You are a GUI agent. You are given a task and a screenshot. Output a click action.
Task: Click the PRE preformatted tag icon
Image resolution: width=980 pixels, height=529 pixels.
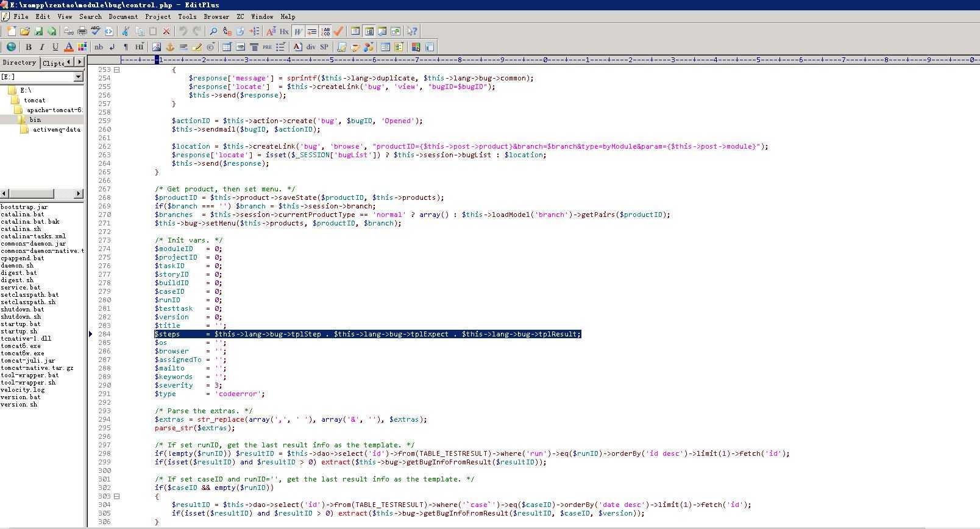(267, 47)
